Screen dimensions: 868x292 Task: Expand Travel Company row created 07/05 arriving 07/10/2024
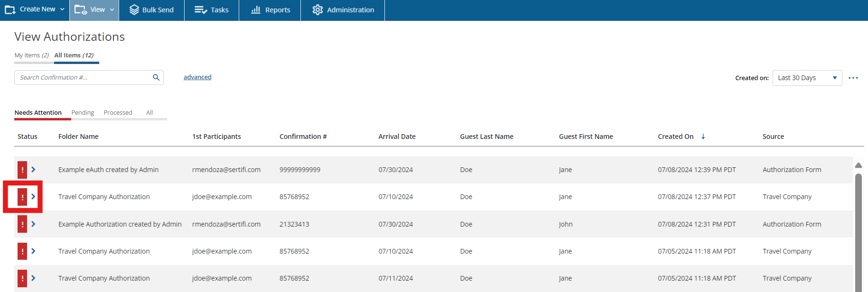tap(33, 251)
